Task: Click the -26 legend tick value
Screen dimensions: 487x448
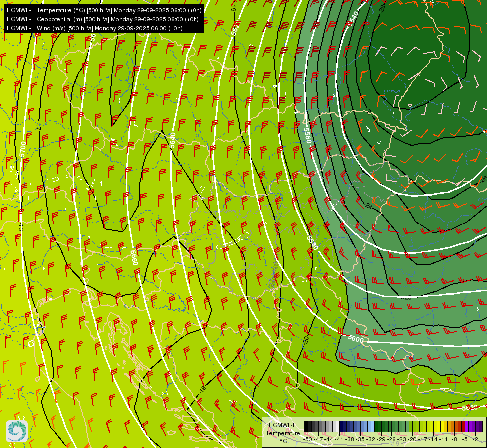Action: [392, 439]
